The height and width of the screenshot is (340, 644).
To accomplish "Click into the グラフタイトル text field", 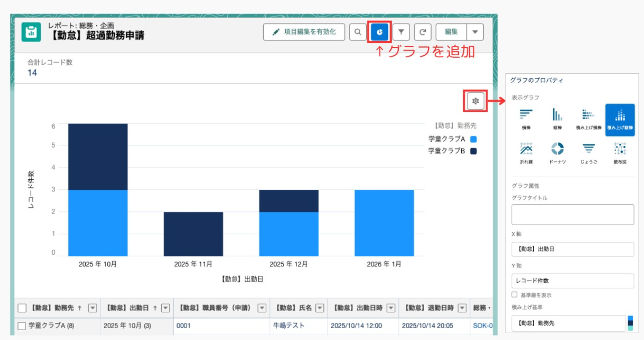I will [573, 214].
